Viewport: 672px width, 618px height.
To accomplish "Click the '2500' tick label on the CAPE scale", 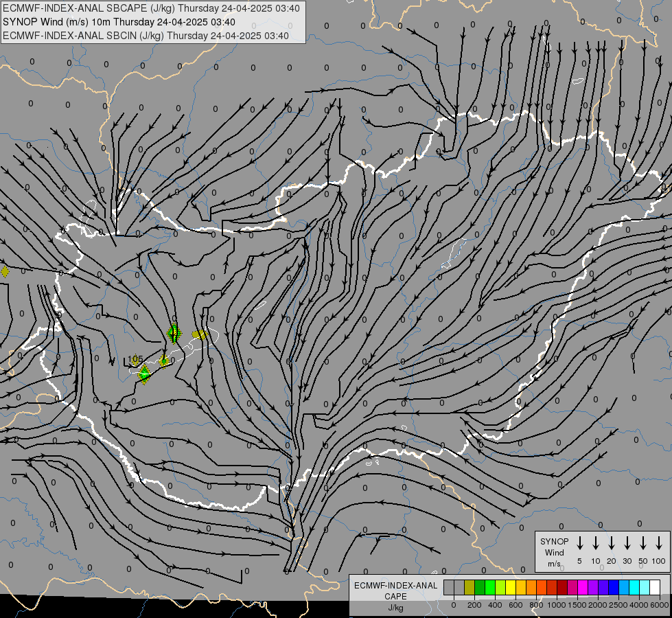I will pos(618,605).
